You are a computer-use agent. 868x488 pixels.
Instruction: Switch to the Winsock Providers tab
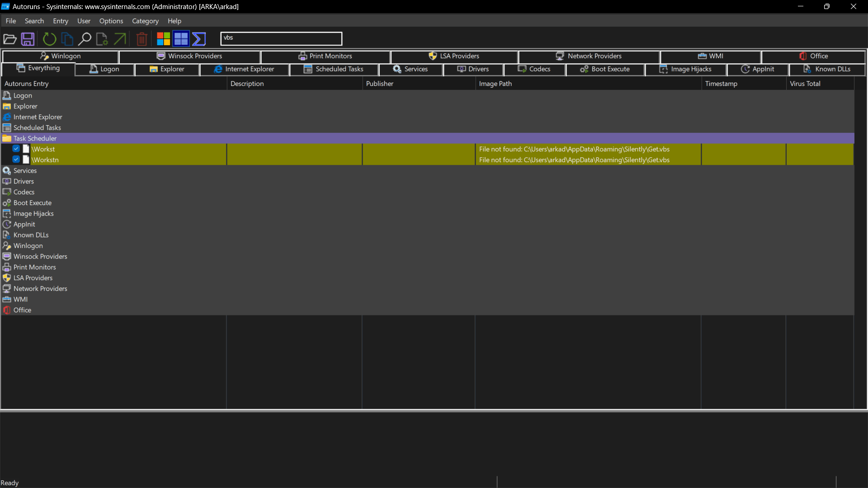click(189, 56)
